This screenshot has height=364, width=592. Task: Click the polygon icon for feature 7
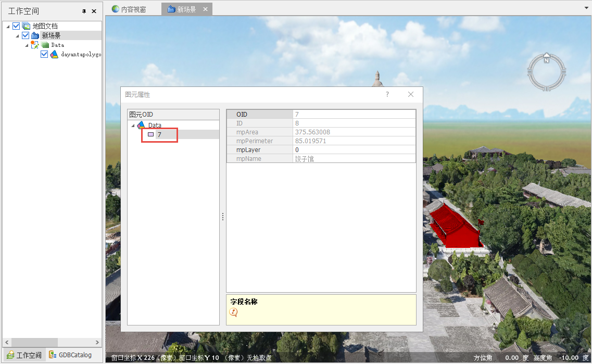pyautogui.click(x=151, y=134)
